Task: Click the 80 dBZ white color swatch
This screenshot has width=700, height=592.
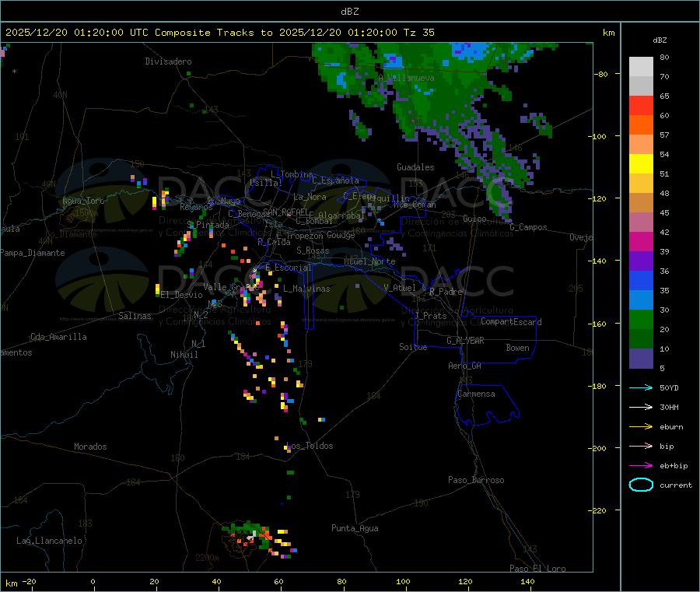Action: [641, 66]
